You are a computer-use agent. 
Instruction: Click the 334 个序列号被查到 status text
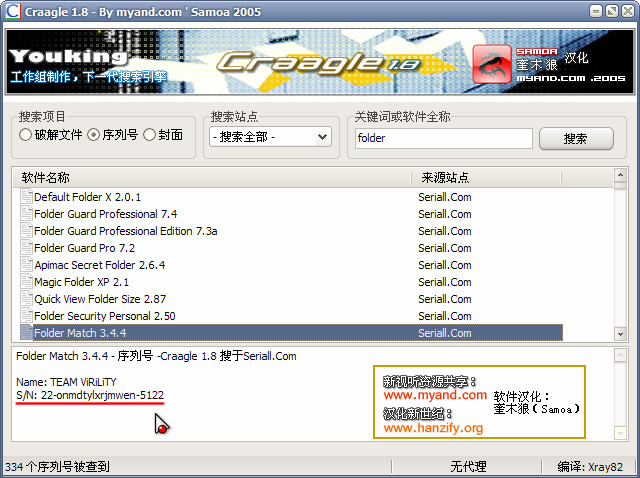coord(57,466)
